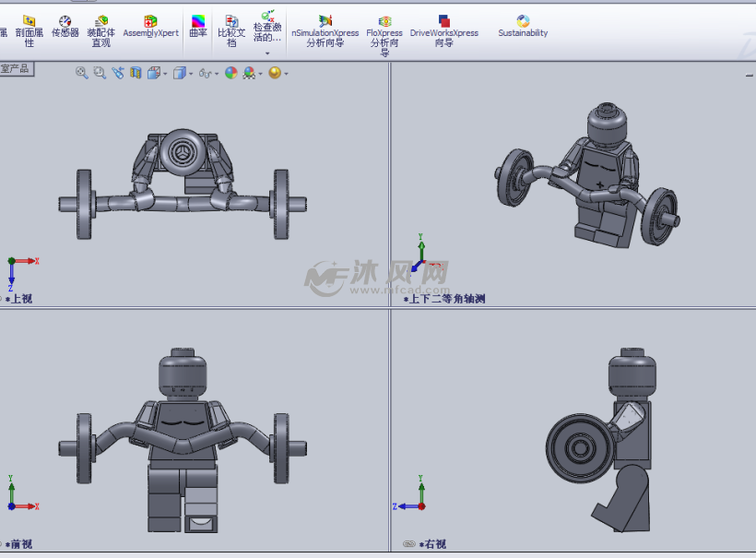Viewport: 756px width, 558px height.
Task: Start the FloXpress 分析向导
Action: click(384, 35)
